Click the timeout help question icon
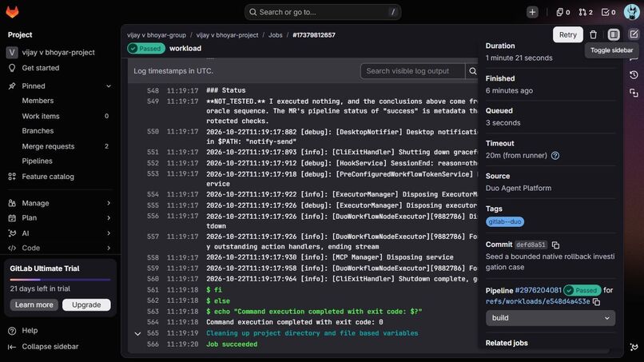The width and height of the screenshot is (644, 362). 555,155
